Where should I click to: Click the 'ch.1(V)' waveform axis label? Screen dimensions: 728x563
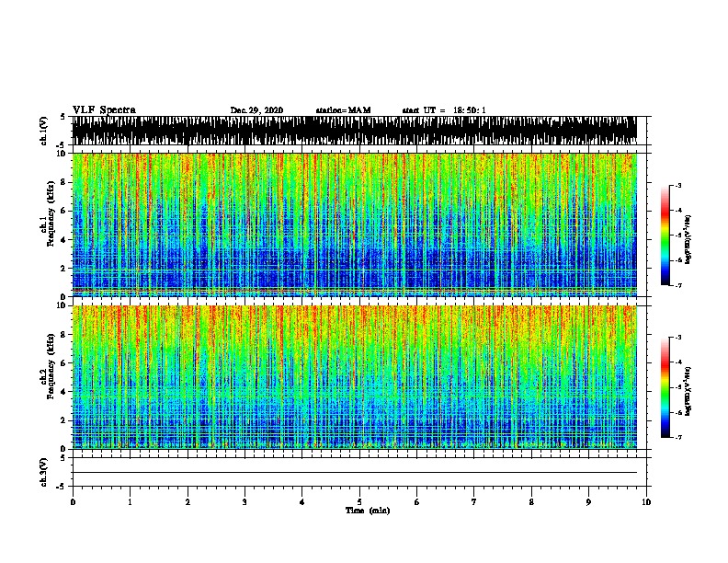coord(44,131)
